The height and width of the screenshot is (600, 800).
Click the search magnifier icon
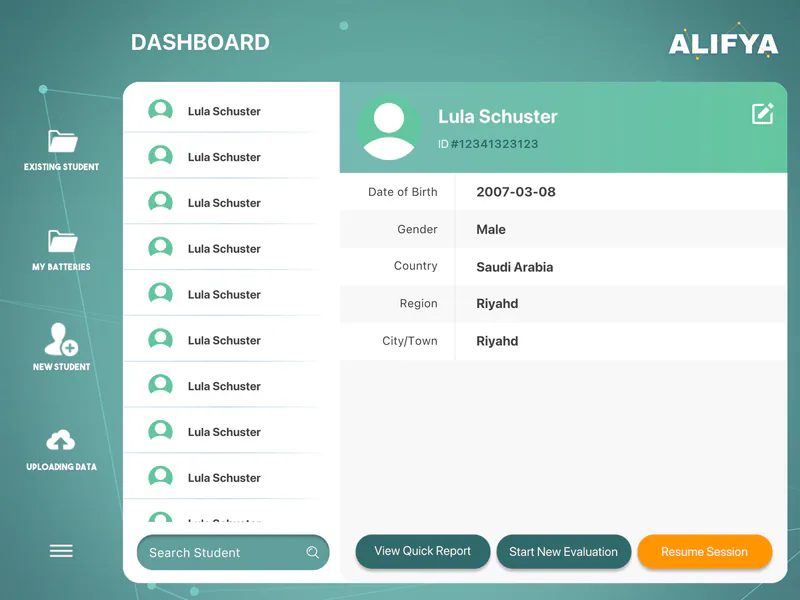point(313,552)
